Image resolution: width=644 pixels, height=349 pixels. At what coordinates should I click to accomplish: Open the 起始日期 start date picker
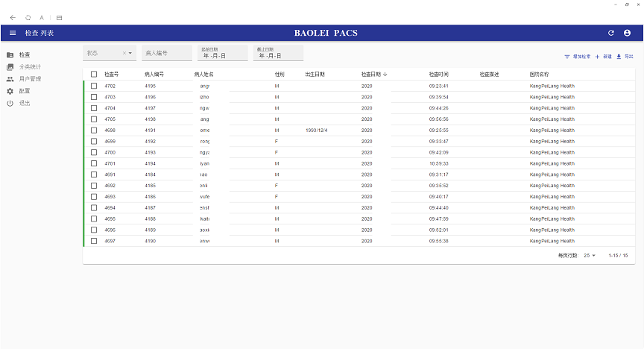221,53
